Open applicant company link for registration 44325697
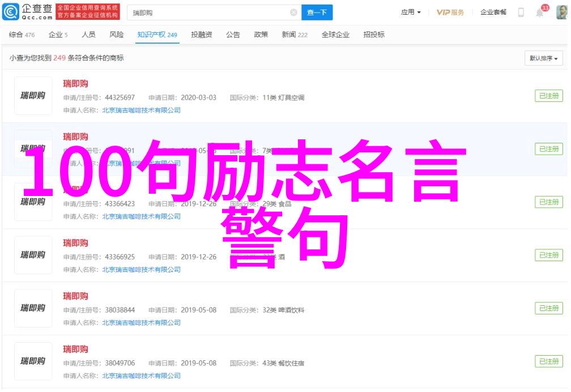571x392 pixels. point(141,110)
